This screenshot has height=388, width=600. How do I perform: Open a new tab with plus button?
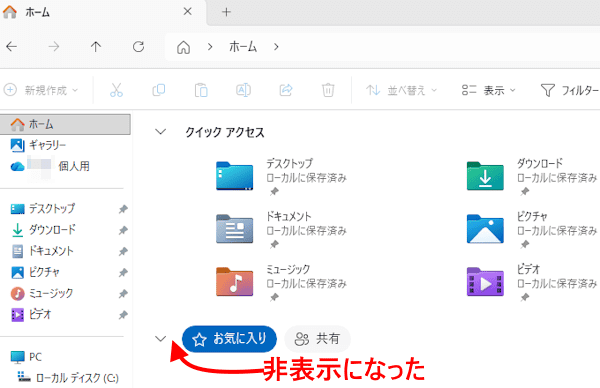[226, 12]
